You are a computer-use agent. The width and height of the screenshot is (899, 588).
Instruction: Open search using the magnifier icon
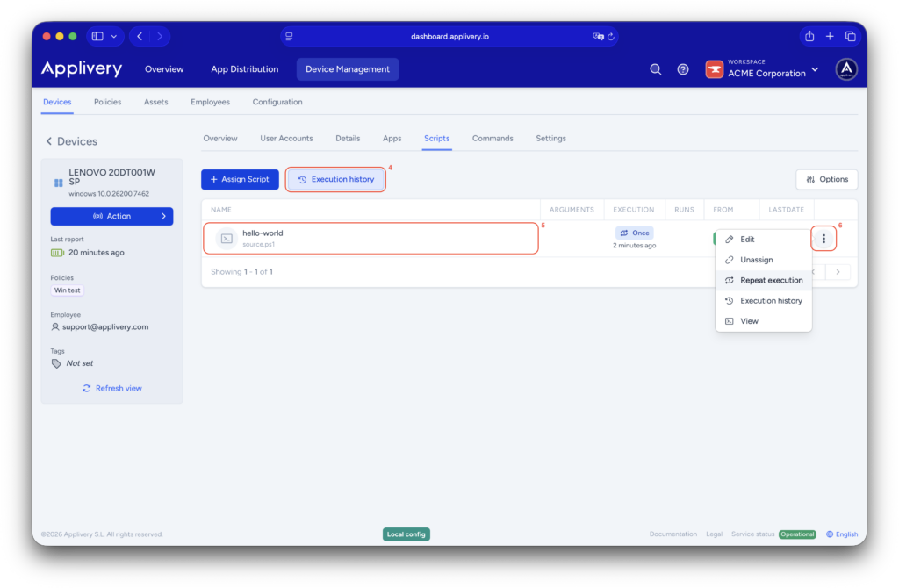click(x=655, y=68)
